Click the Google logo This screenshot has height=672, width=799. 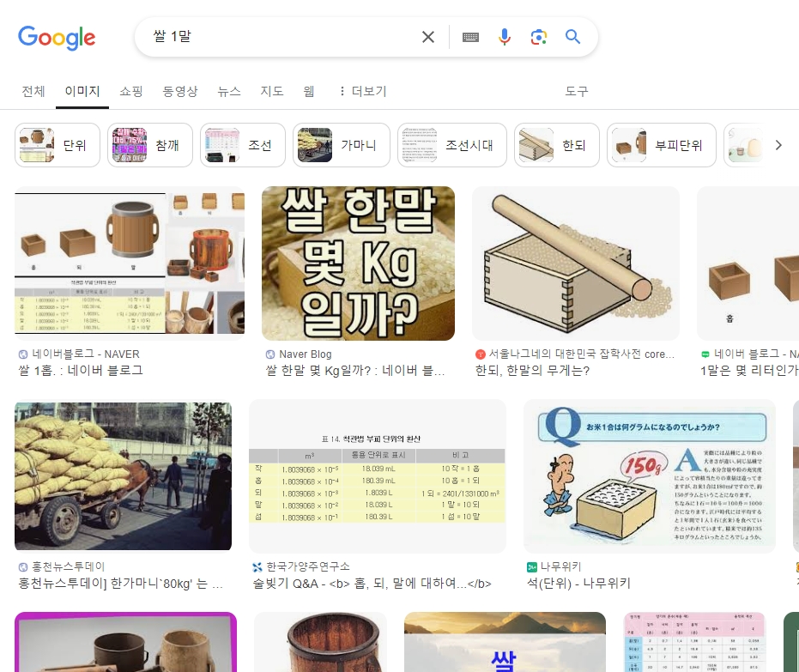click(57, 37)
